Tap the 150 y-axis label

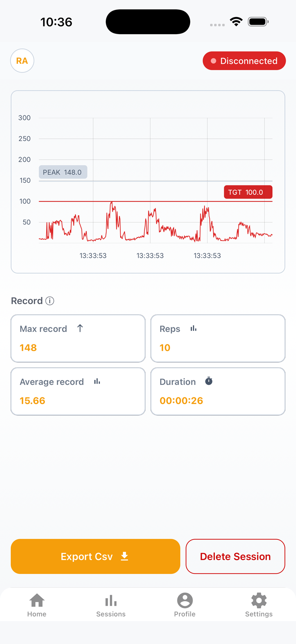coord(25,180)
